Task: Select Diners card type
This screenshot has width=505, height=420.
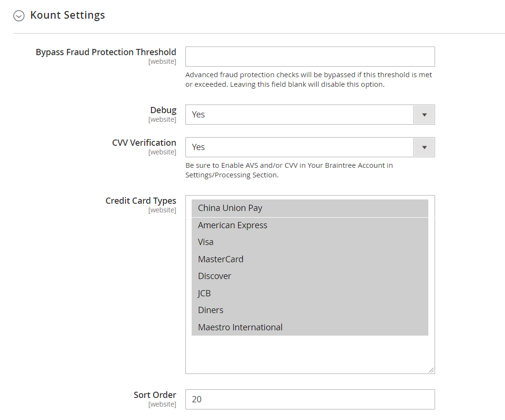Action: pyautogui.click(x=310, y=310)
